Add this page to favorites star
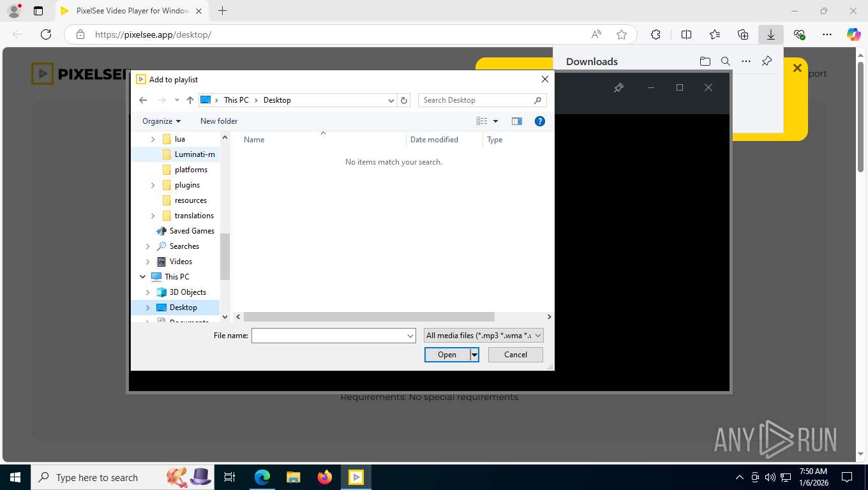 622,34
